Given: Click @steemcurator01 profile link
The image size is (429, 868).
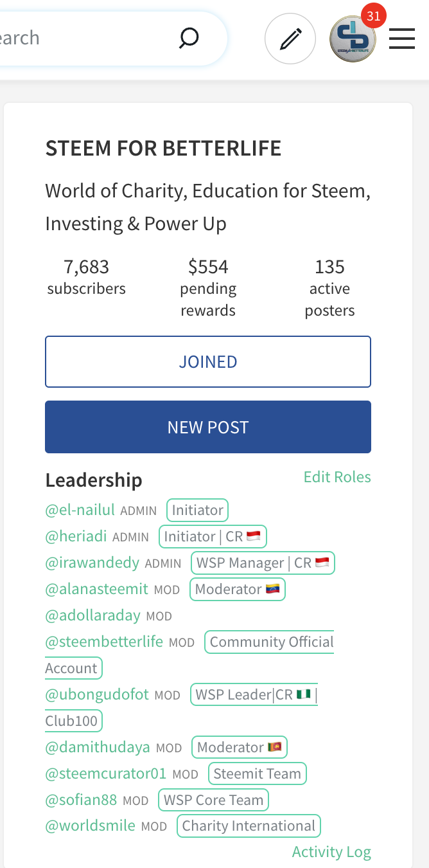Looking at the screenshot, I should (x=105, y=774).
